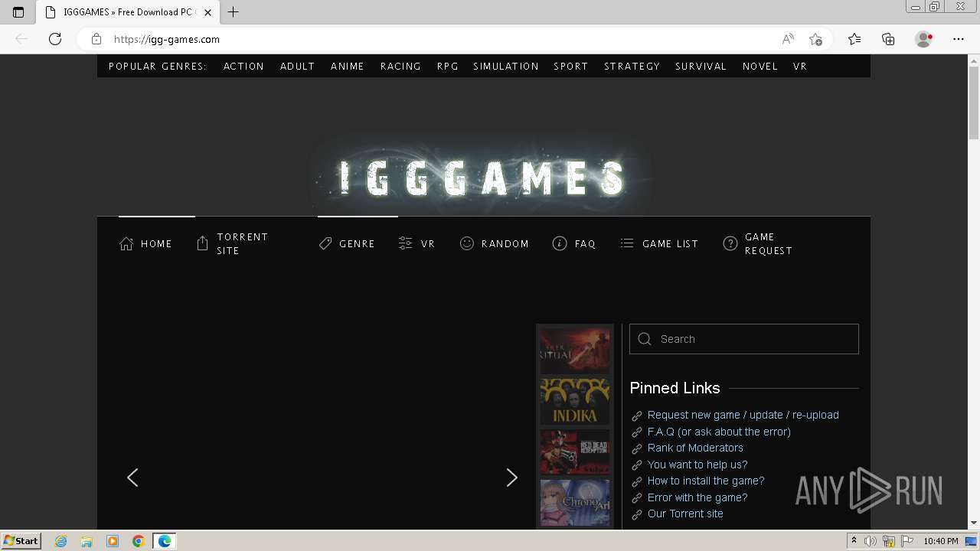The height and width of the screenshot is (551, 980).
Task: Go to HOME in site navigation
Action: pos(145,243)
